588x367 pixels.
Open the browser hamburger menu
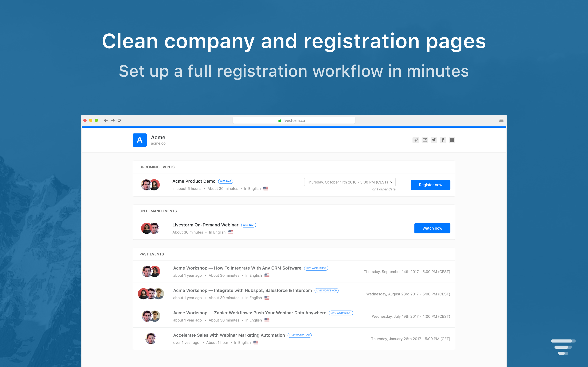pos(501,120)
